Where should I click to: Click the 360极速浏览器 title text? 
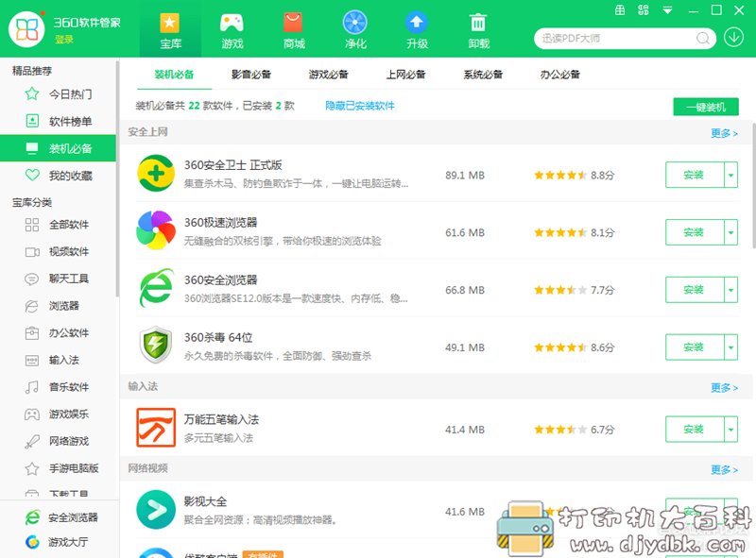click(220, 223)
